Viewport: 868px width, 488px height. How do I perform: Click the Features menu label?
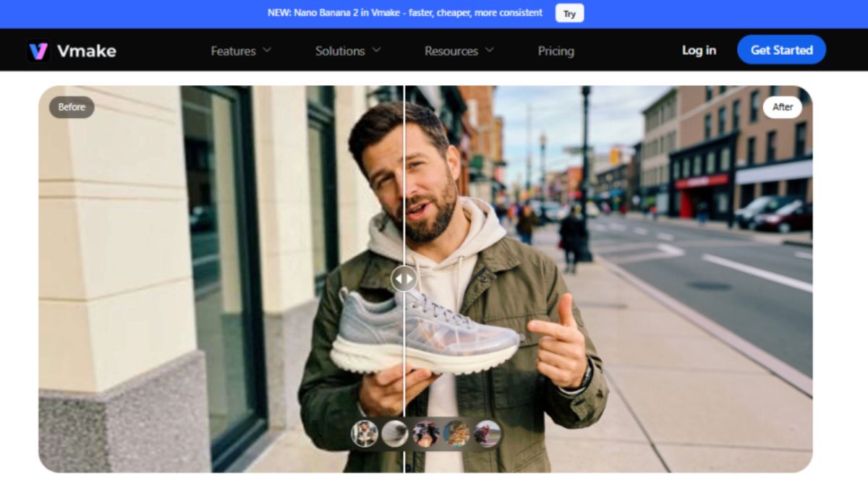point(233,51)
